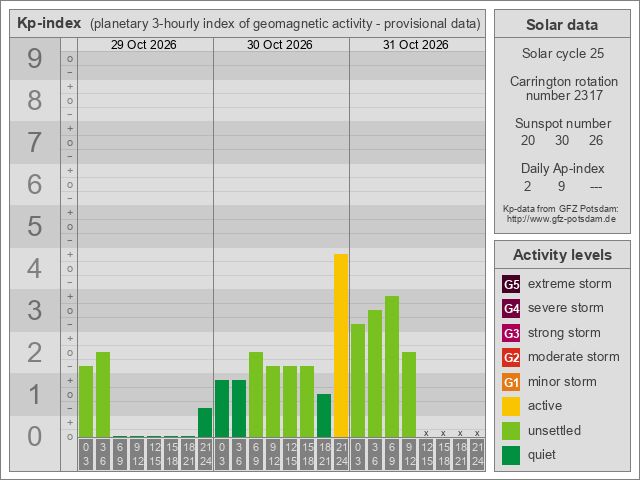
Task: Click the yellow active color swatch
Action: [x=511, y=407]
